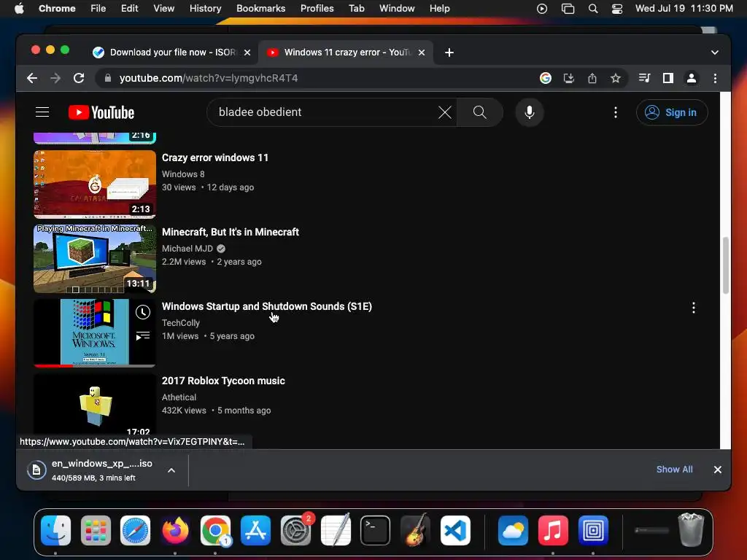Focus the address bar URL
The height and width of the screenshot is (560, 747).
[x=209, y=78]
